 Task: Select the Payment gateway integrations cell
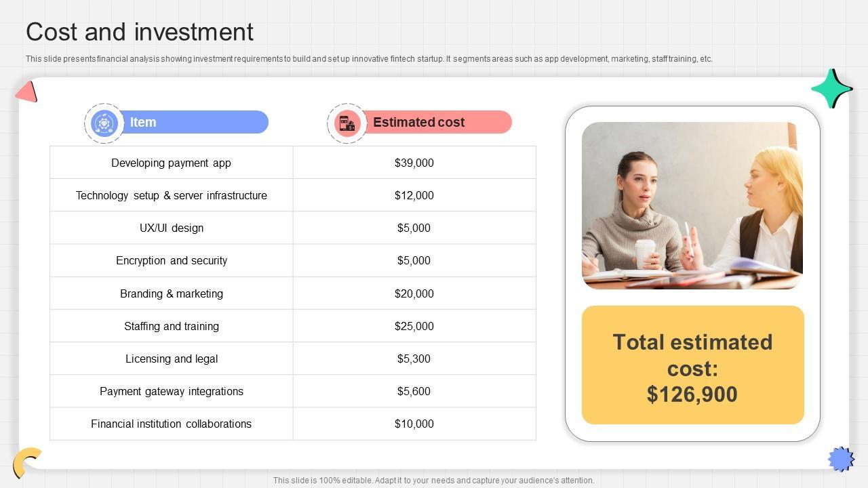point(172,391)
